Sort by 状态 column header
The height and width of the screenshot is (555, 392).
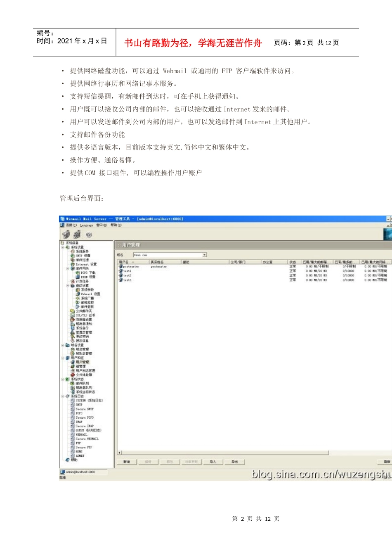[294, 262]
